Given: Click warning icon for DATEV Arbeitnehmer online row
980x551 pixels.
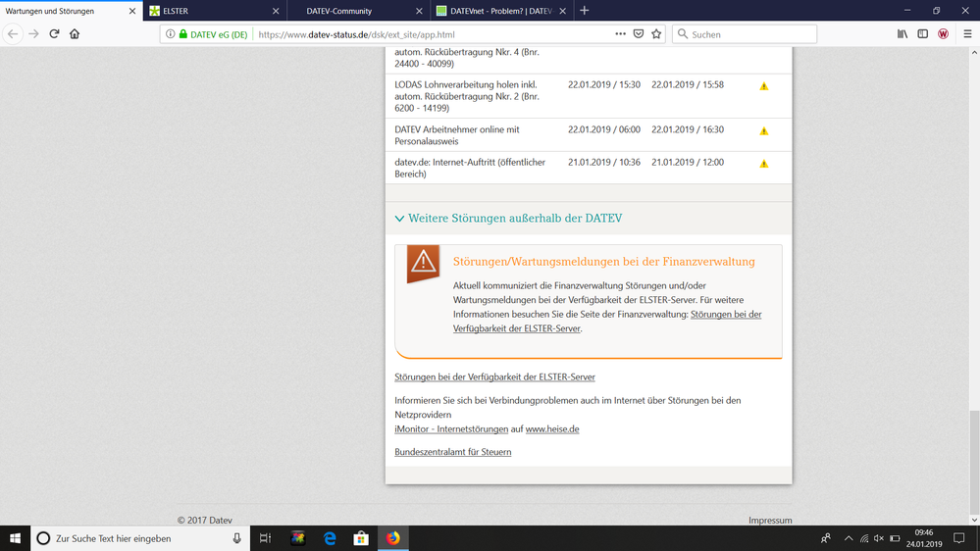Looking at the screenshot, I should tap(764, 131).
